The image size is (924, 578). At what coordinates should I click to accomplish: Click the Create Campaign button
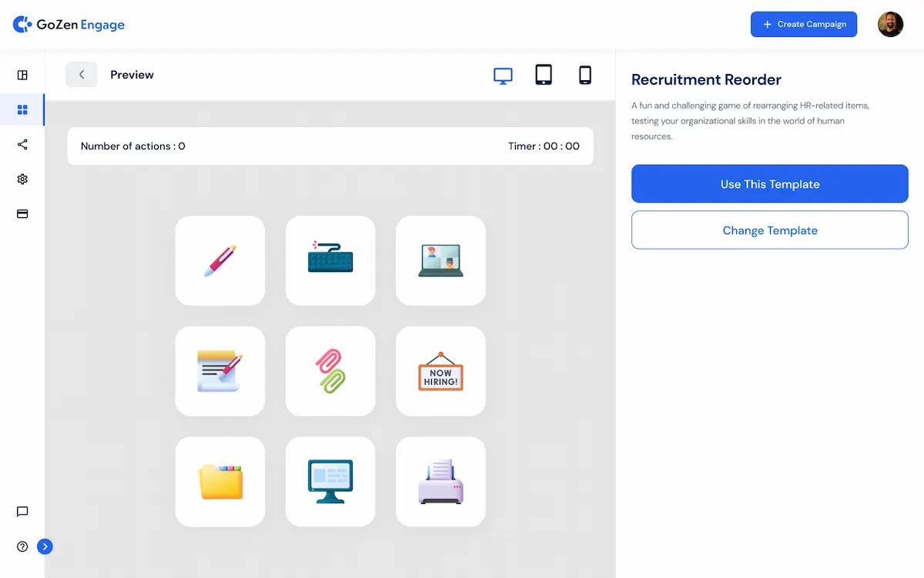pyautogui.click(x=803, y=24)
